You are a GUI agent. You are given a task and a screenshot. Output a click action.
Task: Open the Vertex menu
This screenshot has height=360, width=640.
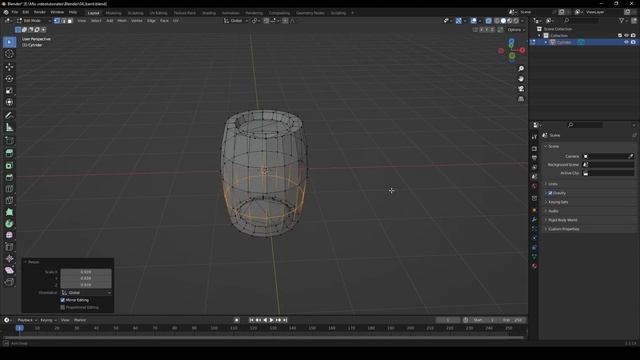pos(137,20)
